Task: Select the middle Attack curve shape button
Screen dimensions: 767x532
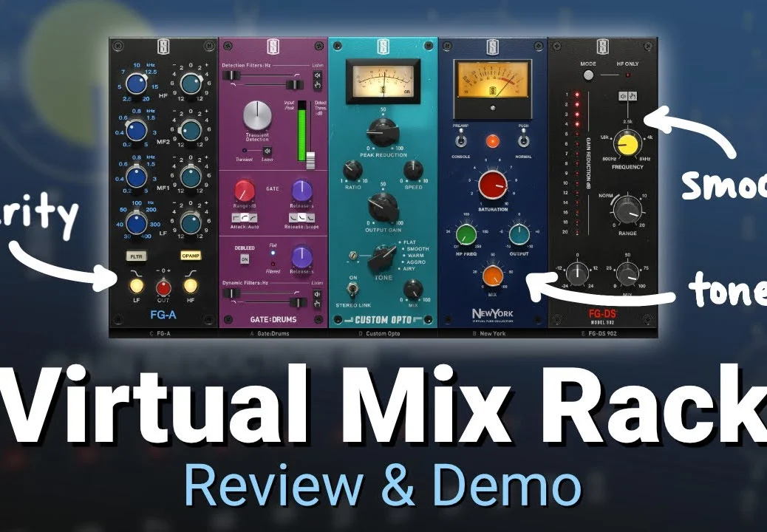Action: coord(244,217)
